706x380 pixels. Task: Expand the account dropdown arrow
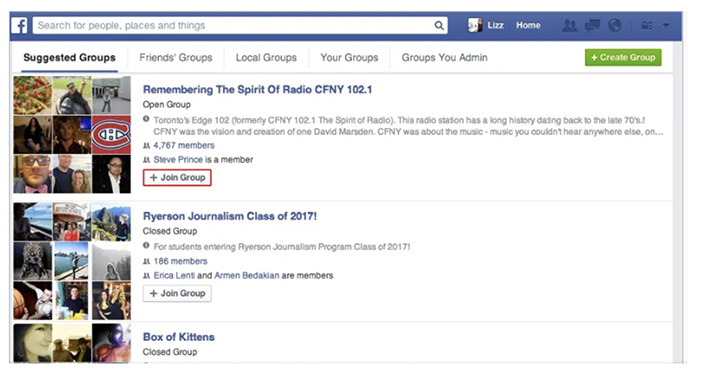pos(666,26)
